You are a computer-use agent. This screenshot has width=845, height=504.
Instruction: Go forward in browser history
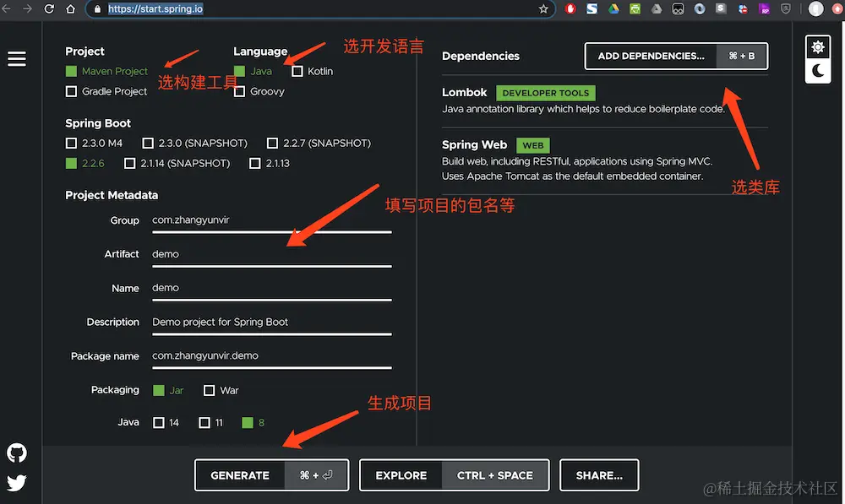tap(27, 8)
